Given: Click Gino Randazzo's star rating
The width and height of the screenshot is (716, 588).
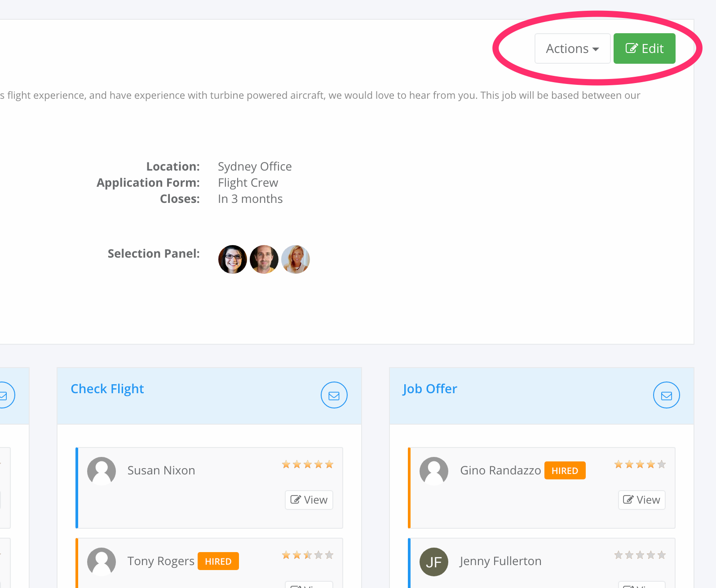Looking at the screenshot, I should (x=640, y=464).
